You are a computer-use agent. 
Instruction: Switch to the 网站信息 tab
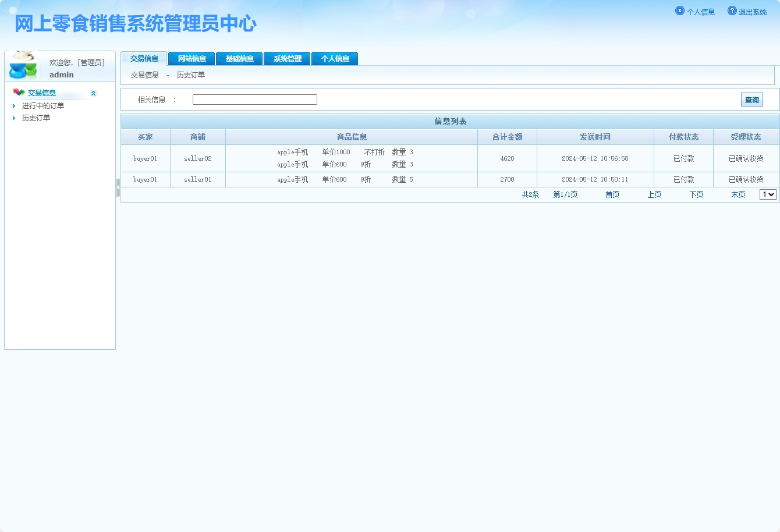[192, 58]
